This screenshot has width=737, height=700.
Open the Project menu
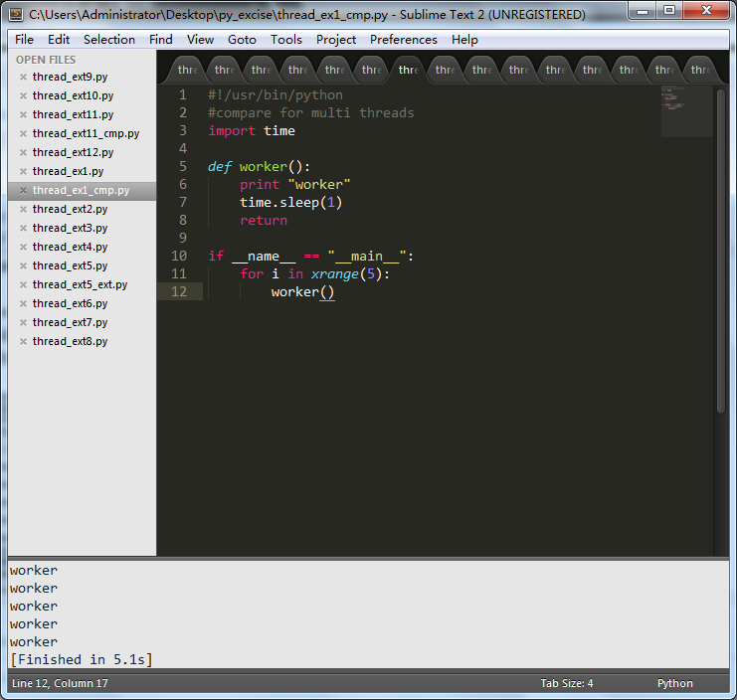[x=335, y=40]
